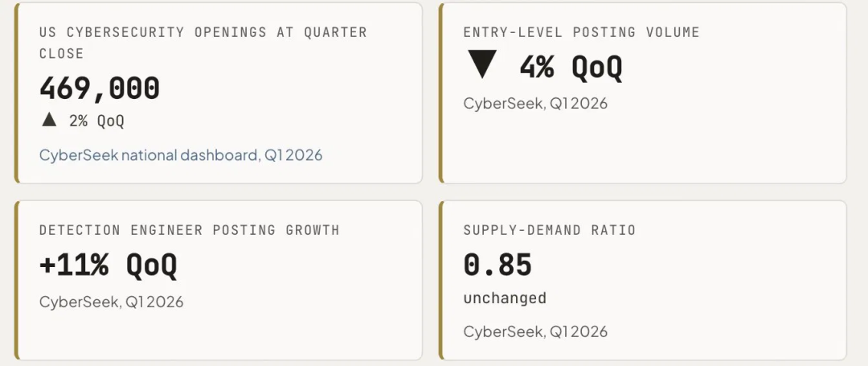Click the CyberSeek, Q1 2026 source under Entry-Level Posting Volume
This screenshot has height=366, width=868.
point(535,104)
